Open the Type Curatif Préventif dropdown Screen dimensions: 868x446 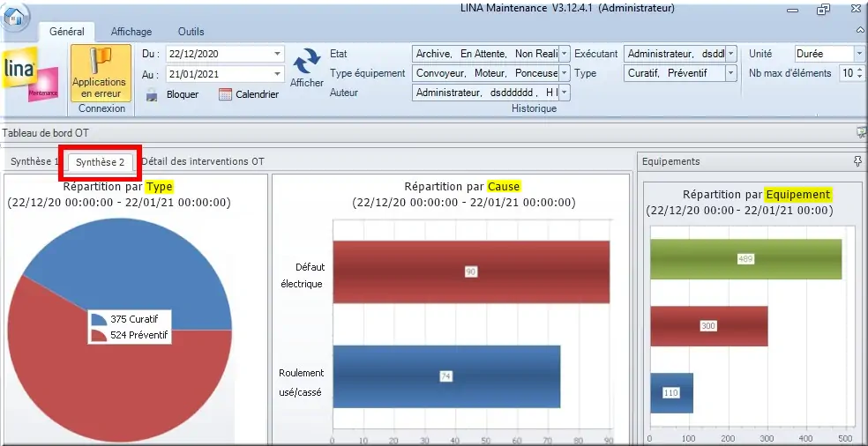[731, 73]
